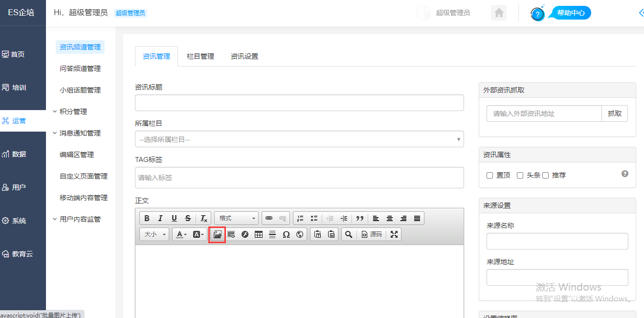Open the 资讯设置 tab
The height and width of the screenshot is (318, 644).
[244, 56]
